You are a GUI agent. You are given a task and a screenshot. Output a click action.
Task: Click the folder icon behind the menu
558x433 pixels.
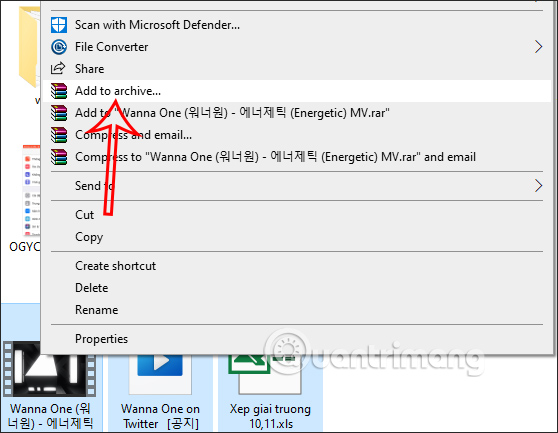tap(29, 46)
